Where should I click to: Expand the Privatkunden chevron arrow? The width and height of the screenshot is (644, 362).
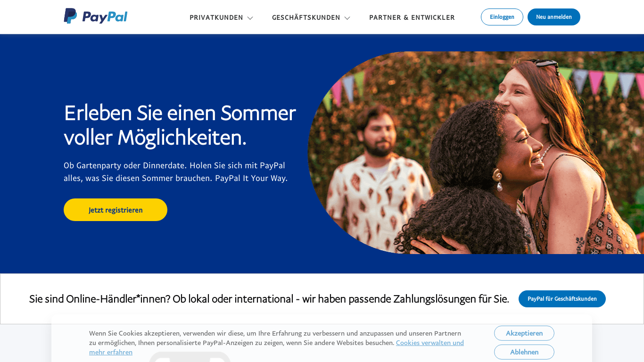[250, 18]
